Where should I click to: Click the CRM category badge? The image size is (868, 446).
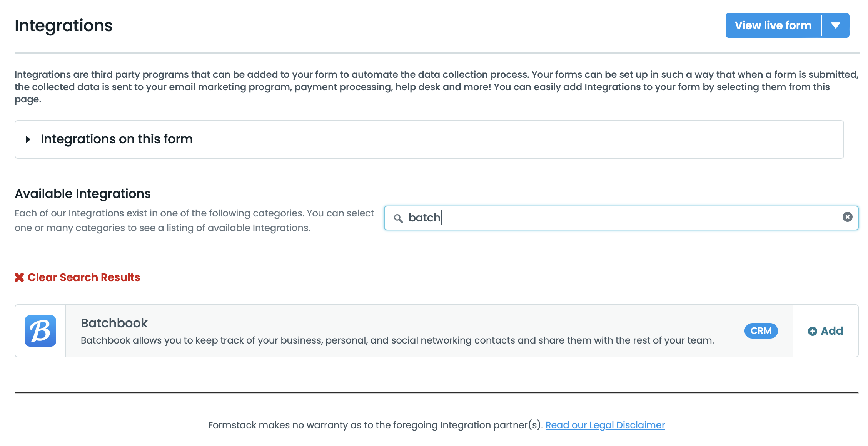coord(761,331)
